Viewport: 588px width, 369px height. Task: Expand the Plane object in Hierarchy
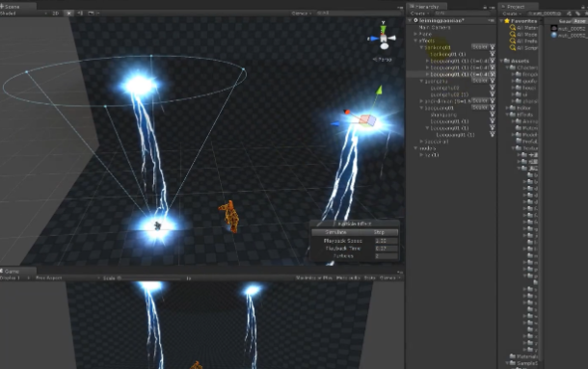pyautogui.click(x=415, y=34)
